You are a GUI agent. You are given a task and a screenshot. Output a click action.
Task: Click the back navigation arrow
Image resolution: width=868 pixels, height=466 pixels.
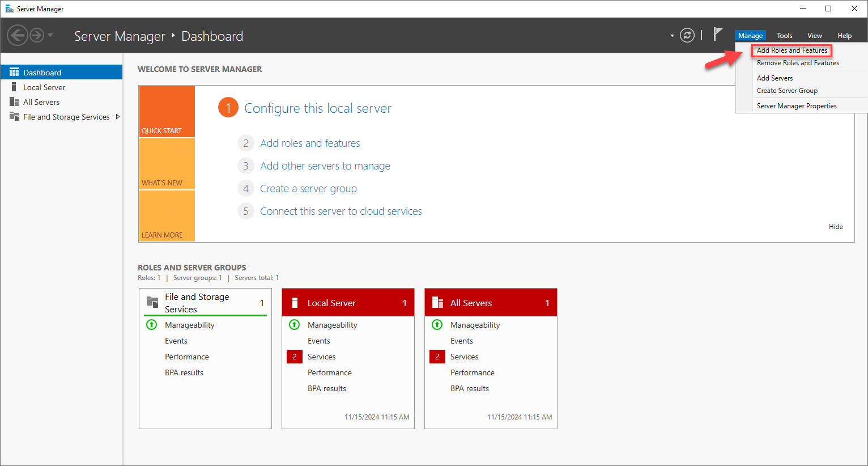click(18, 35)
